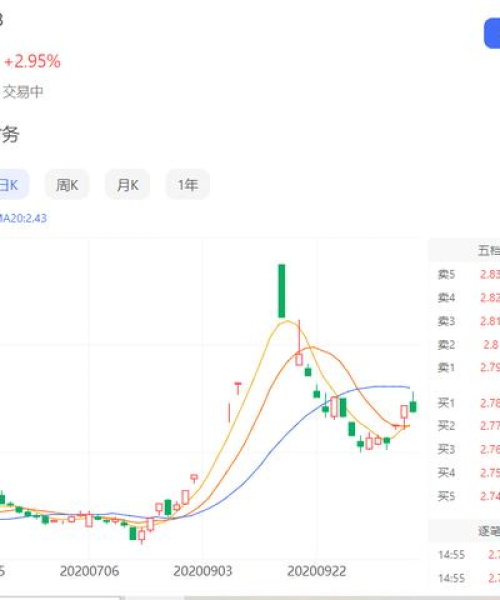Click the 20200922 date axis label

(x=316, y=571)
